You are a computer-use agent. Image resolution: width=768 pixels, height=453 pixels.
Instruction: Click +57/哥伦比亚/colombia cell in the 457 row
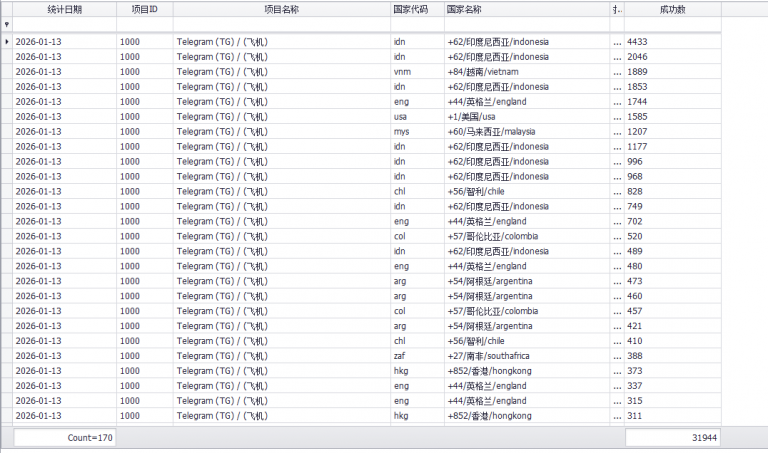pos(527,311)
